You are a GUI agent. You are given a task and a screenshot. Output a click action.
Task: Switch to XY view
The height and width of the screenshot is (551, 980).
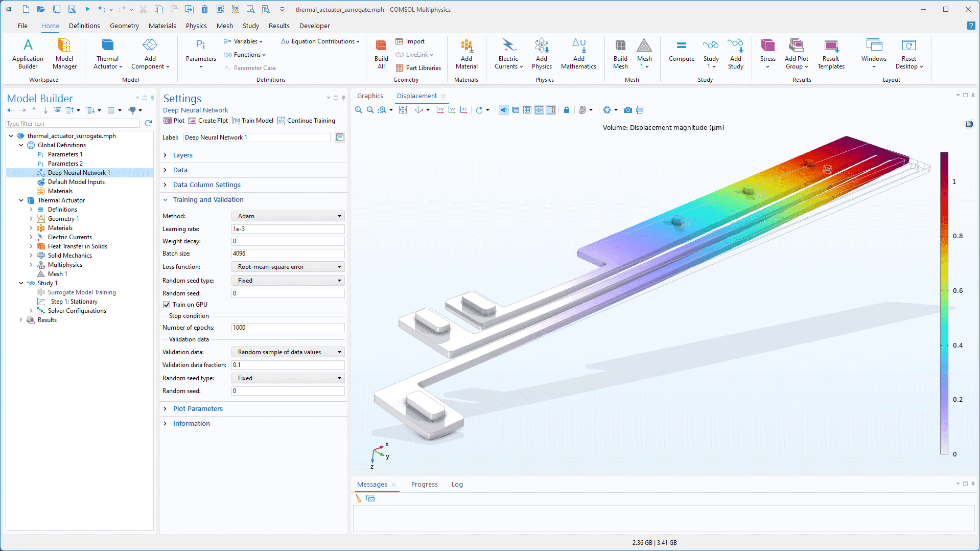click(x=440, y=110)
